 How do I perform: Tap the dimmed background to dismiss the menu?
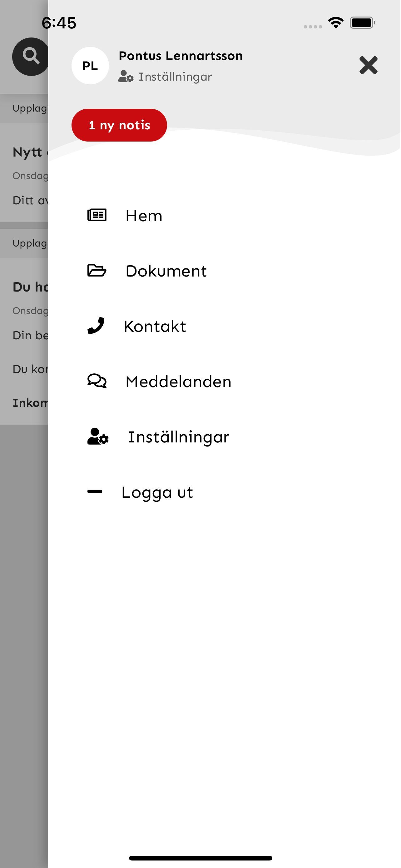click(x=23, y=606)
